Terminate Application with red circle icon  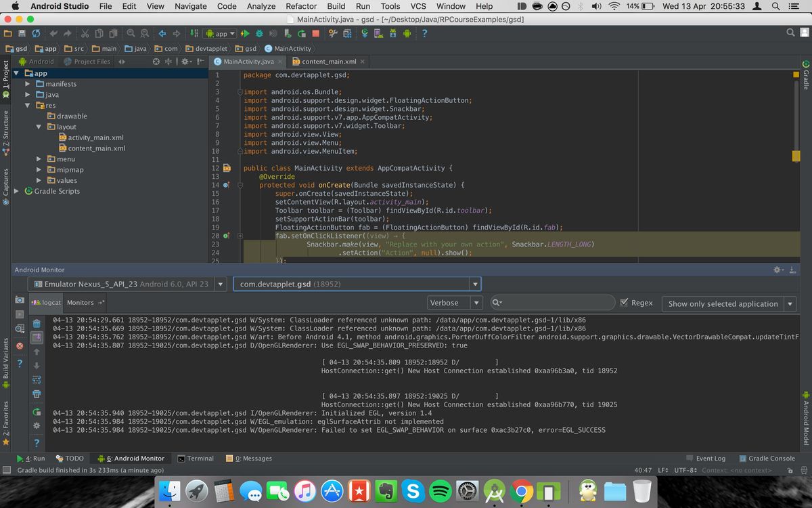(20, 345)
